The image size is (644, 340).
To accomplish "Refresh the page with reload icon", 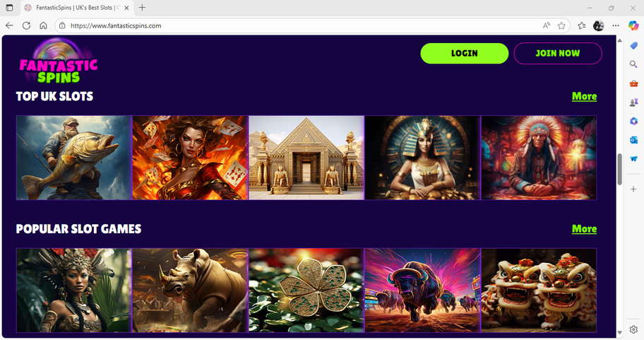I will tap(26, 25).
